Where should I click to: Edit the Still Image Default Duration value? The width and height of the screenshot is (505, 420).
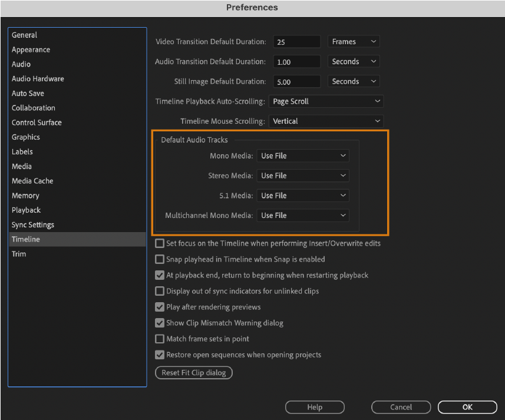(x=296, y=81)
